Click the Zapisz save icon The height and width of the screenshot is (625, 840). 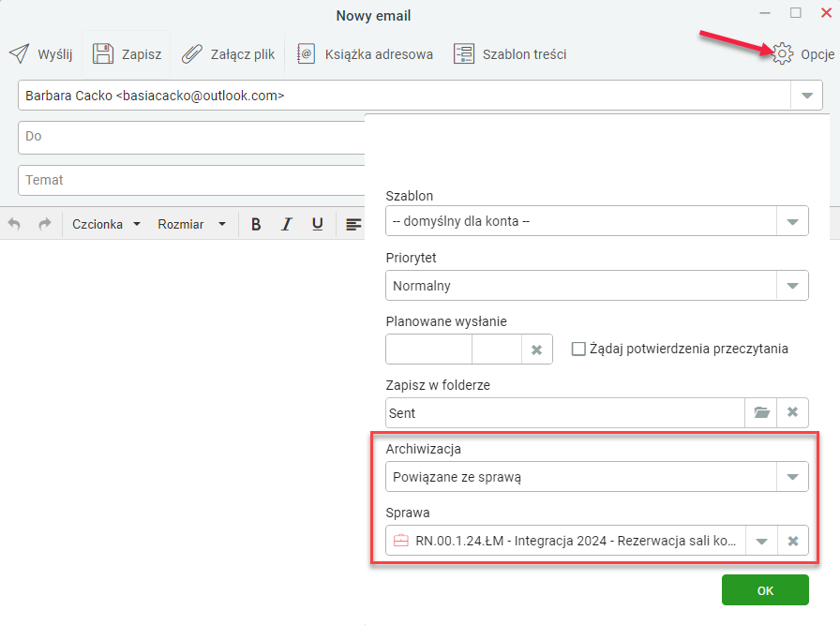(103, 54)
